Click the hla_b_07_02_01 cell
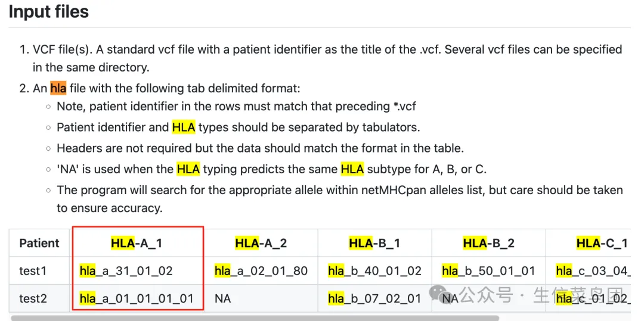The width and height of the screenshot is (644, 321). click(374, 298)
